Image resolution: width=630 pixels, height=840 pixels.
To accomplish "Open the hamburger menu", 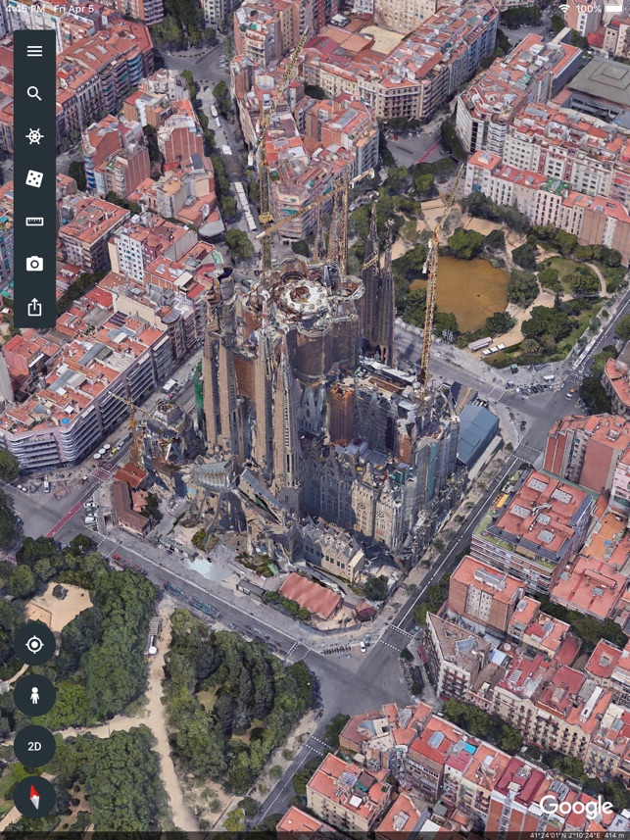I will tap(34, 51).
